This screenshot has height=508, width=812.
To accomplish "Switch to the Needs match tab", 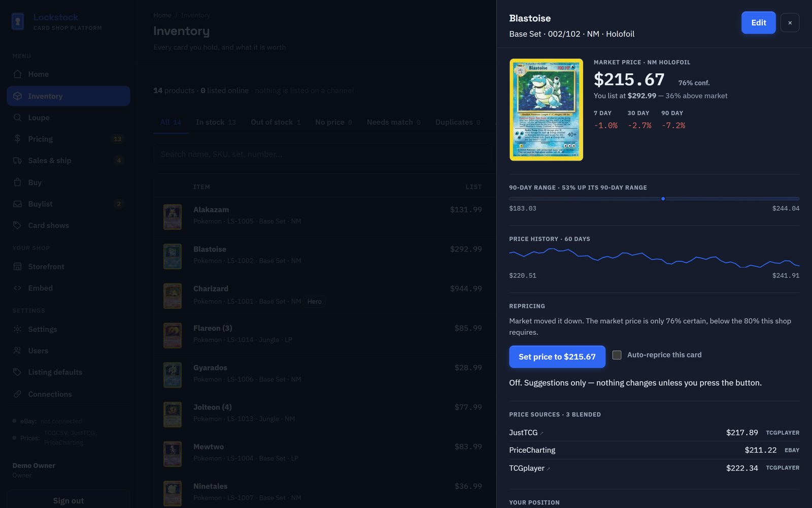I will pyautogui.click(x=393, y=122).
